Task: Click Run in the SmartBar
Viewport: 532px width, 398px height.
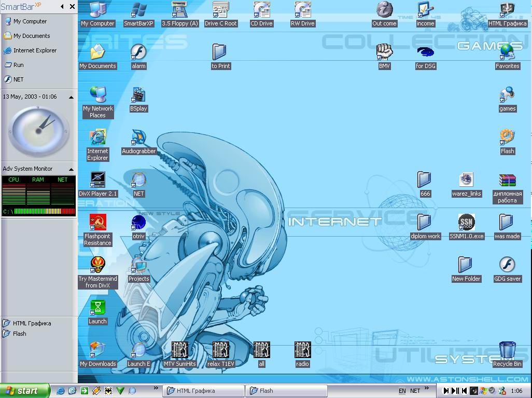Action: click(14, 65)
